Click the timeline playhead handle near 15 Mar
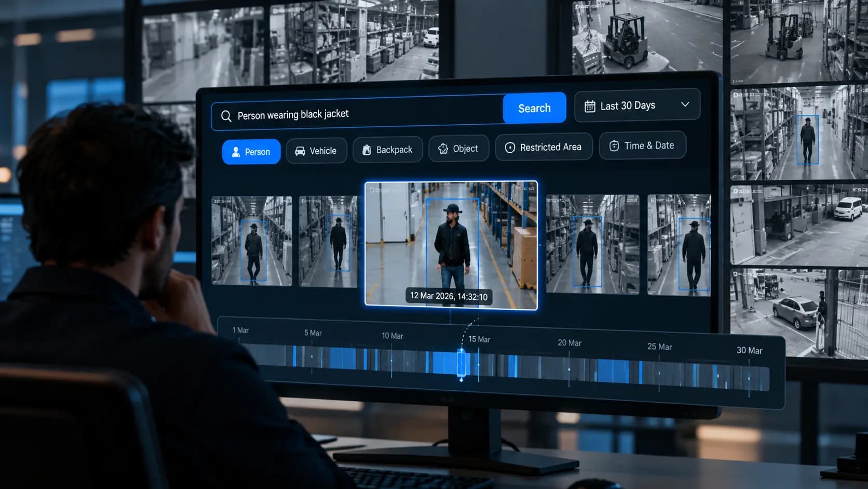The image size is (868, 489). (461, 363)
